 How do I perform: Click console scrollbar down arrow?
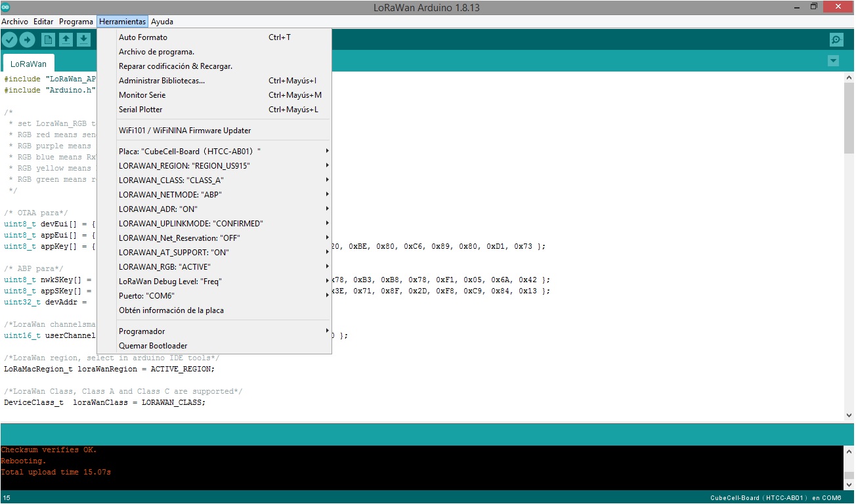[x=849, y=484]
